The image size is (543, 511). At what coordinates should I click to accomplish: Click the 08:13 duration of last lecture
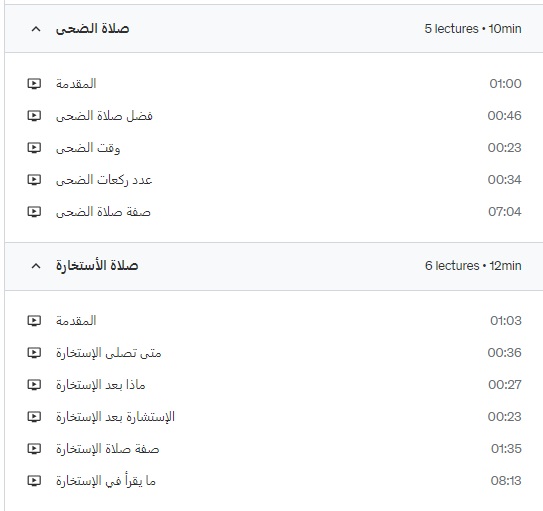(x=506, y=481)
